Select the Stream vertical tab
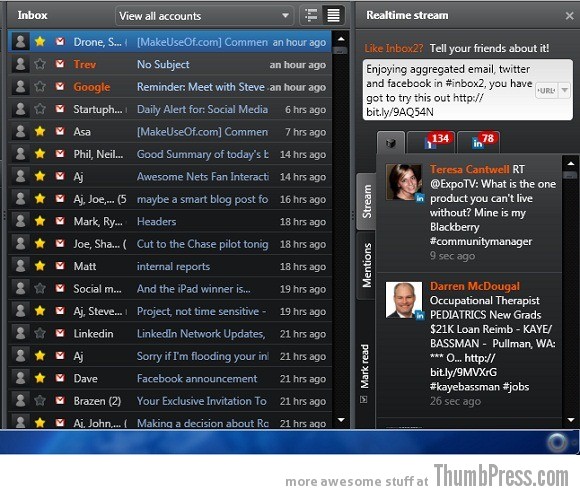This screenshot has height=495, width=580. tap(366, 202)
